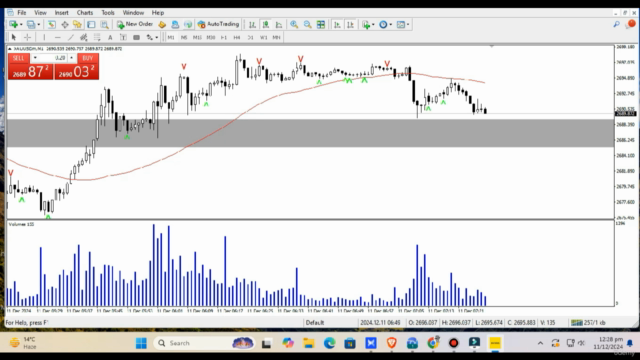The width and height of the screenshot is (640, 360).
Task: Click volume up arrow beside BUY
Action: pyautogui.click(x=71, y=58)
